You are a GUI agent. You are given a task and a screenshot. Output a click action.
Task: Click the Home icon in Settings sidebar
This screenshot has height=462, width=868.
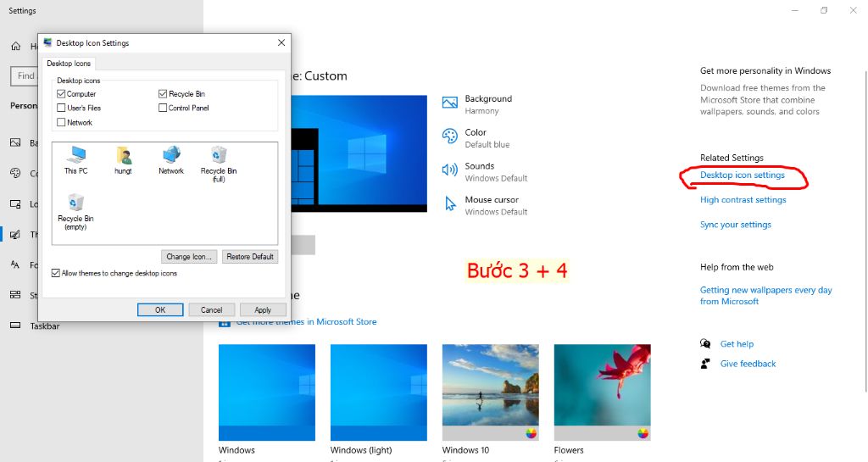pos(15,47)
